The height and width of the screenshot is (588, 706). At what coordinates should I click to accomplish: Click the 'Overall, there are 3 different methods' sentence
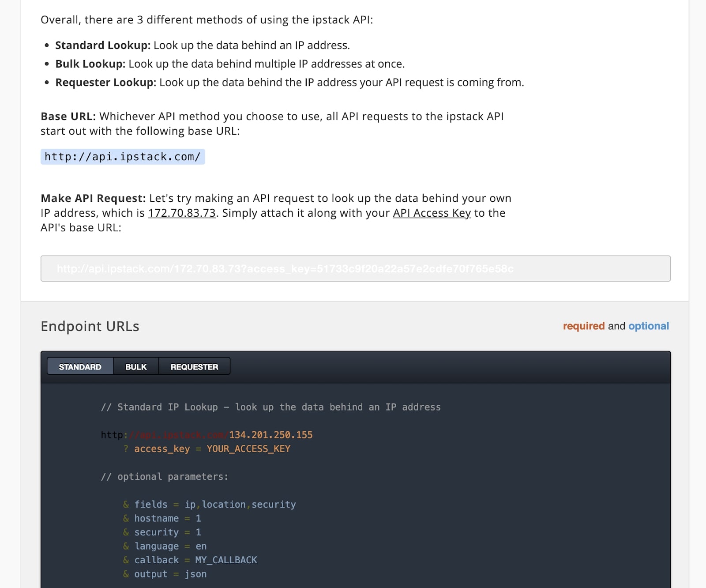click(x=207, y=20)
